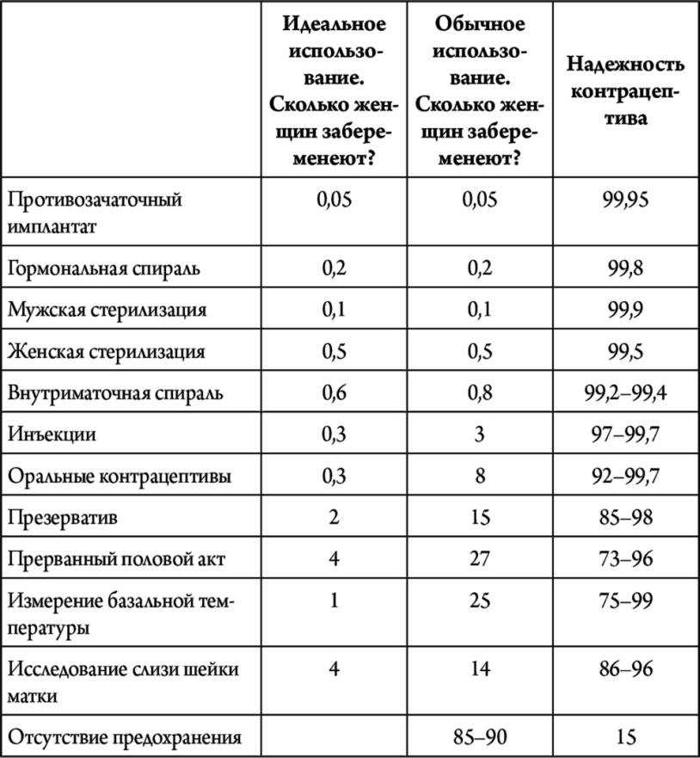Click the 'Исследование слизи шейки матки' cell
This screenshot has width=700, height=758.
pyautogui.click(x=123, y=682)
